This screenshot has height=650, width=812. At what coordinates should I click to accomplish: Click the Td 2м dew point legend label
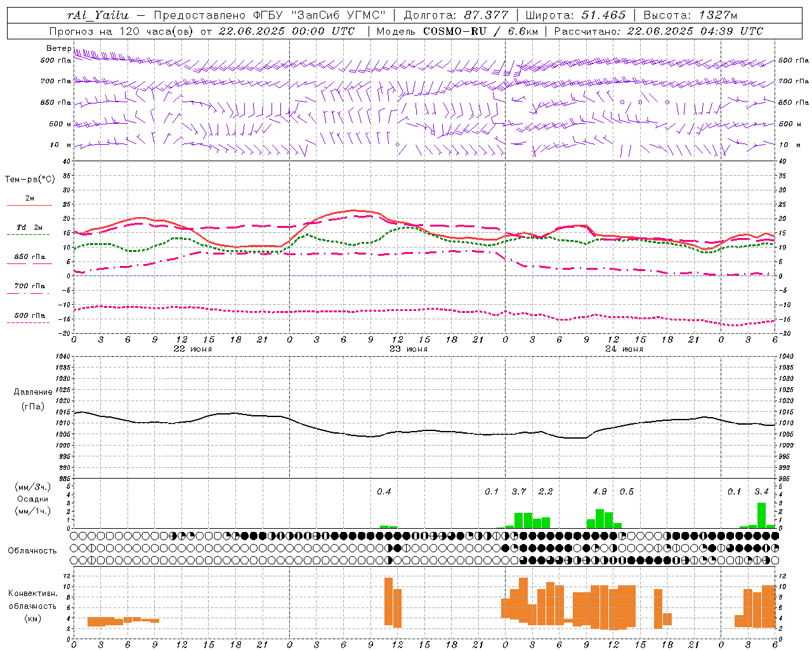tap(30, 227)
